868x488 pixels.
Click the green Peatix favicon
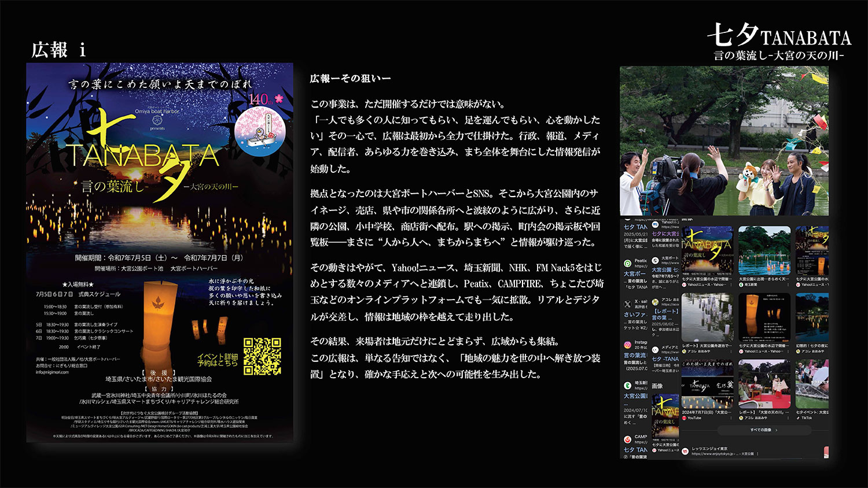627,264
